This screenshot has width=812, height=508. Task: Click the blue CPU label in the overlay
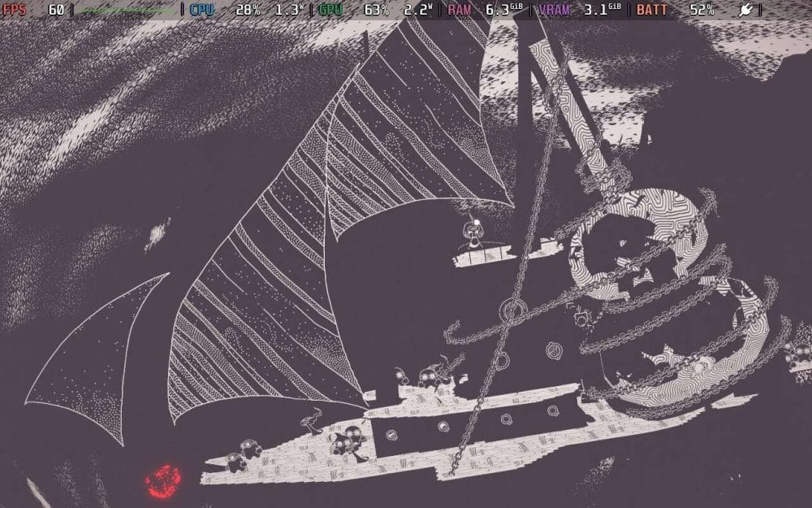click(x=202, y=10)
